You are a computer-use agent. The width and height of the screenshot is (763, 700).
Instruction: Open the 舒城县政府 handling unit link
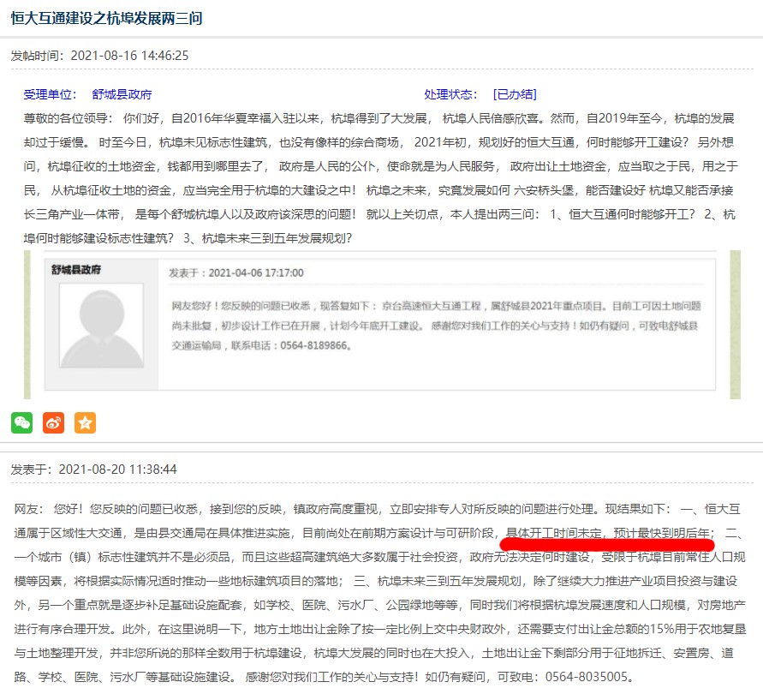pos(122,94)
